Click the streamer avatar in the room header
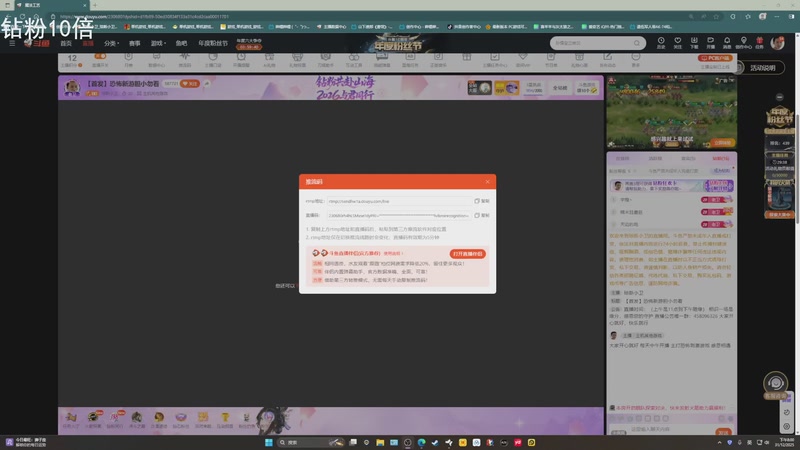Viewport: 800px width, 450px height. tap(72, 87)
